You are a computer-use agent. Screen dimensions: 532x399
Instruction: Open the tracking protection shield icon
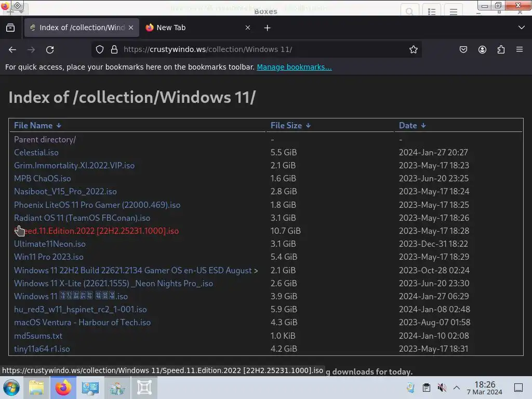pos(99,49)
